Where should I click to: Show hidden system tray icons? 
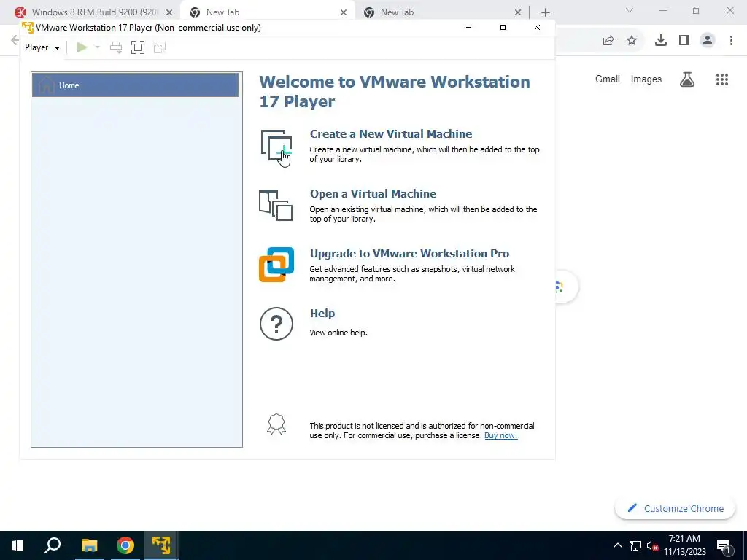pyautogui.click(x=617, y=545)
